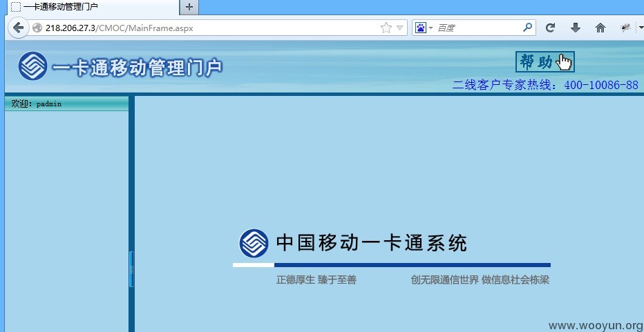Viewport: 644px width, 332px height.
Task: Click the slogan 创无限通信世界 做信息社会栋梁
Action: 480,280
